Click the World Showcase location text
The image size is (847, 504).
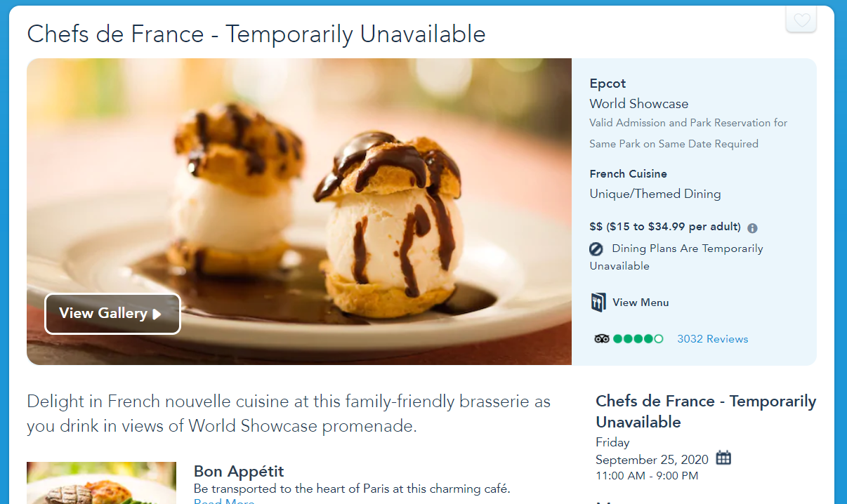pos(638,104)
